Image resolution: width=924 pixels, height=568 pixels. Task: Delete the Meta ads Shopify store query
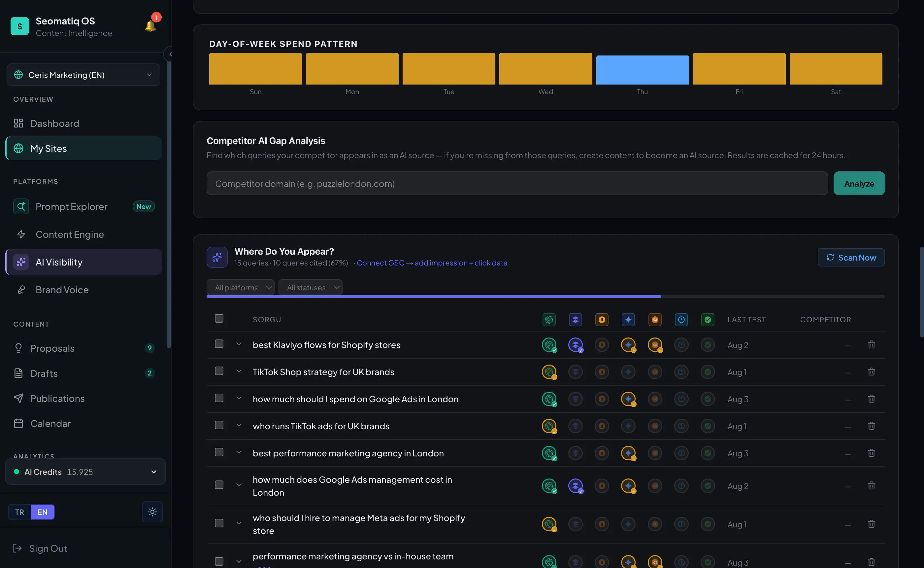coord(872,524)
